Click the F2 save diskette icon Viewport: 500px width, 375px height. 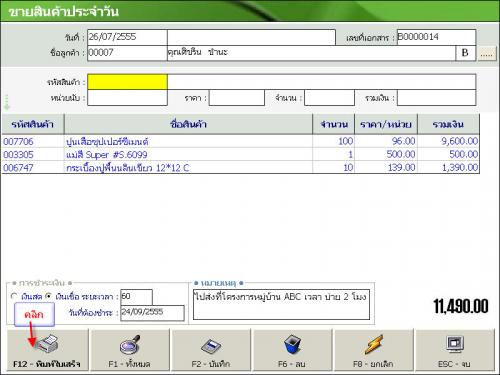click(x=211, y=346)
